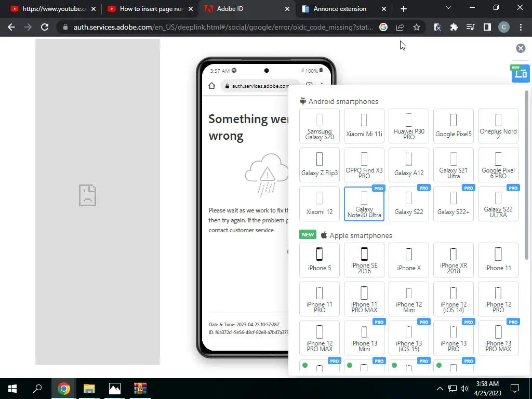Open the Chrome three-dot menu
The height and width of the screenshot is (399, 532).
click(x=521, y=27)
